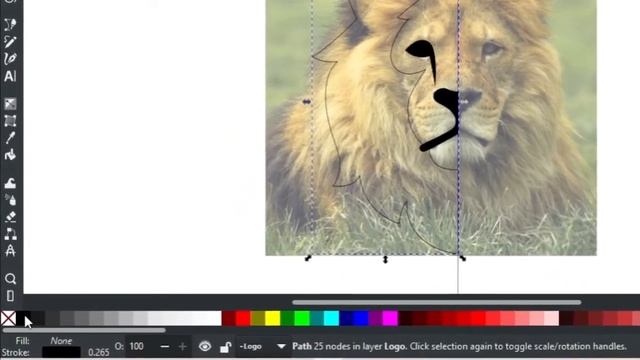Click the left-middle selection scale handle

pyautogui.click(x=307, y=102)
